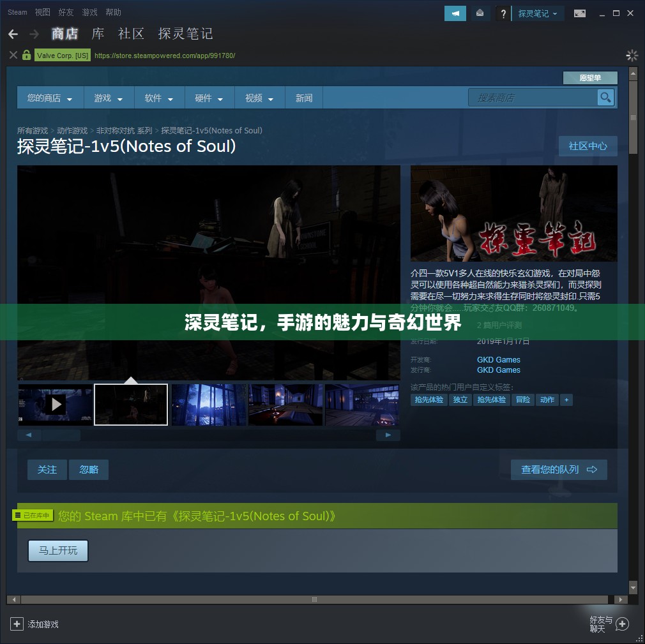
Task: Expand 游戏 store dropdown menu
Action: point(109,98)
